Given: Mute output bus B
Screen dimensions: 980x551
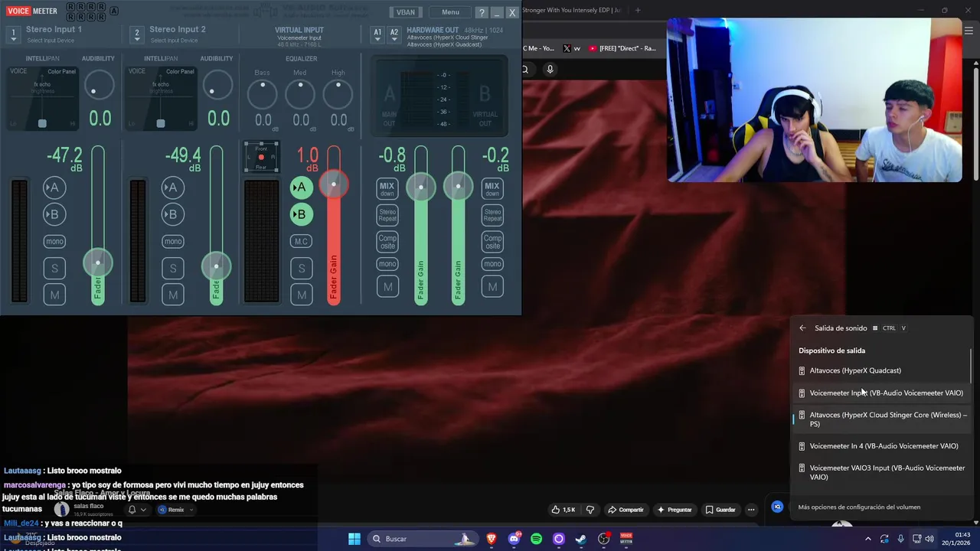Looking at the screenshot, I should coord(492,287).
